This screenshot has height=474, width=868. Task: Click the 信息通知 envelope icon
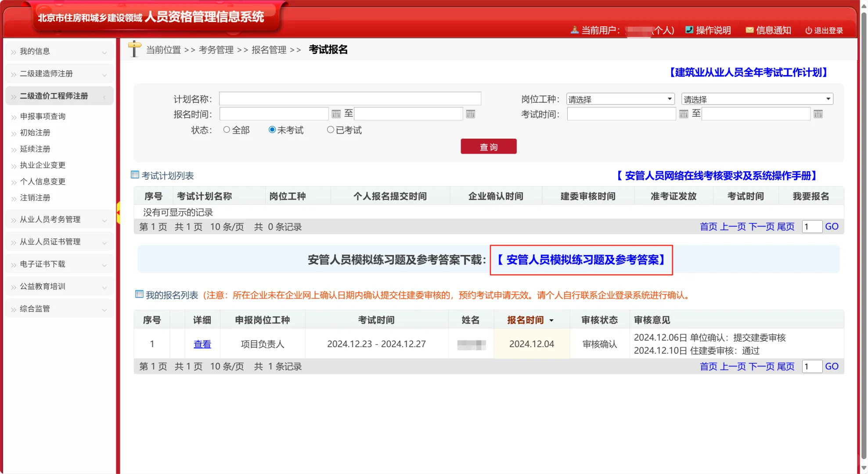pos(749,30)
